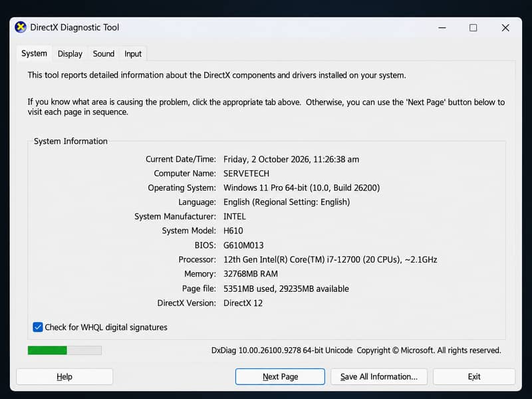Open the Display tab

tap(70, 54)
